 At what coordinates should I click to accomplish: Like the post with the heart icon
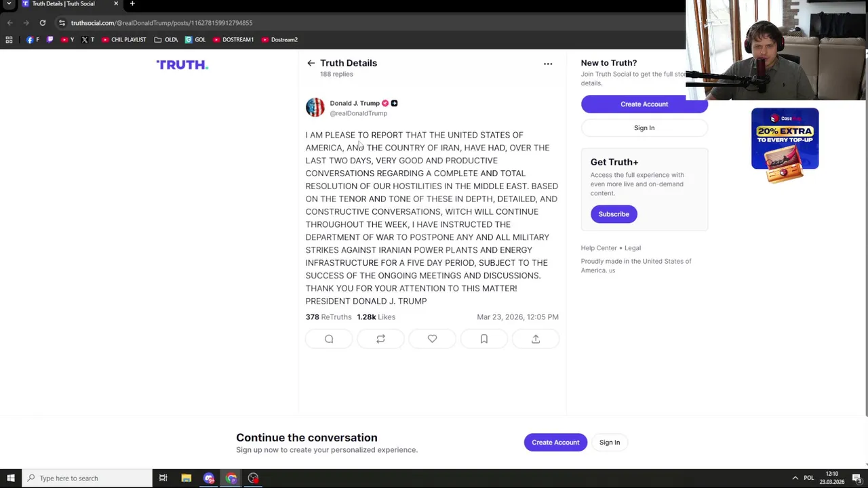[x=432, y=339]
